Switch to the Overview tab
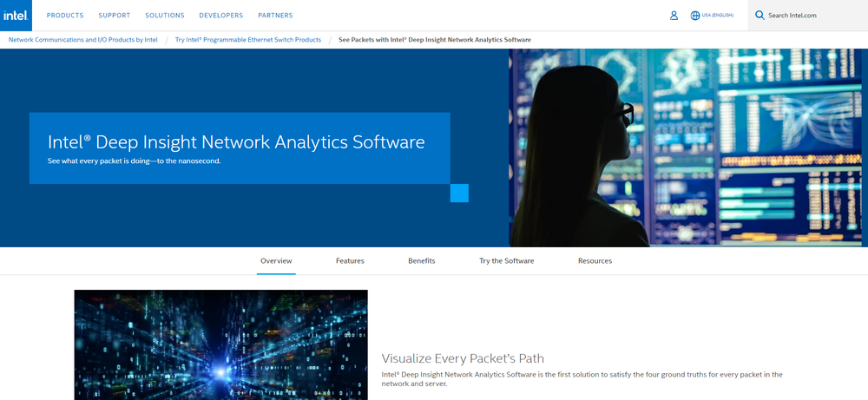The image size is (868, 400). (x=276, y=260)
